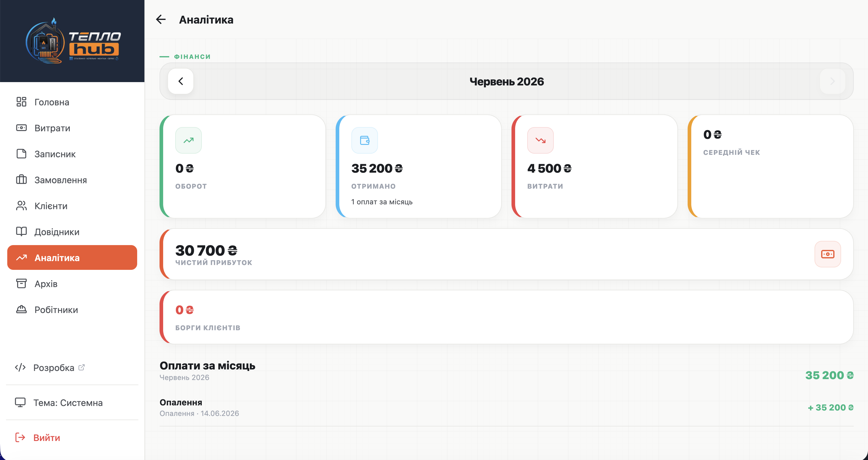Click the Архів box icon
Viewport: 868px width, 460px height.
tap(21, 283)
